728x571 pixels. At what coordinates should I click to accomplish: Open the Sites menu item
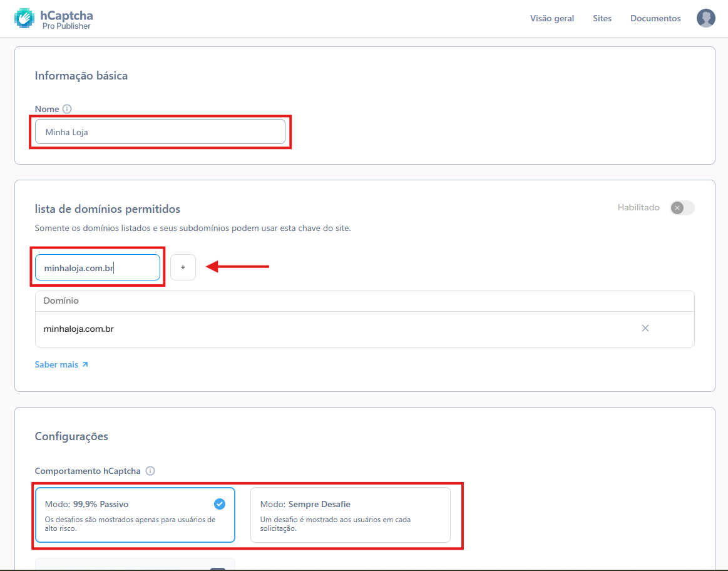(602, 18)
